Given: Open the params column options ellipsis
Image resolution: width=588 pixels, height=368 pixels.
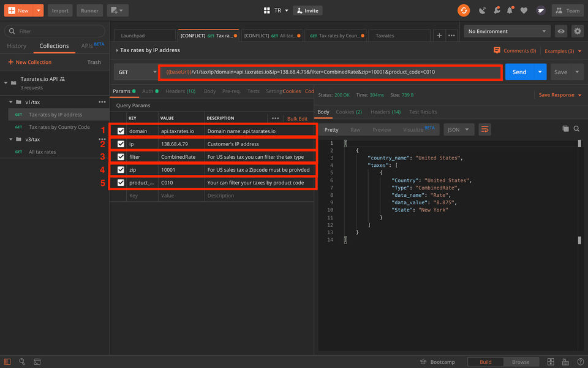Looking at the screenshot, I should [x=275, y=118].
